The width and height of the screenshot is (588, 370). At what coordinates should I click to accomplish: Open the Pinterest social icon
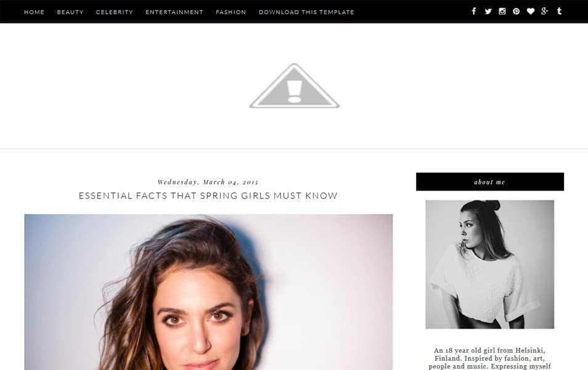[x=517, y=11]
